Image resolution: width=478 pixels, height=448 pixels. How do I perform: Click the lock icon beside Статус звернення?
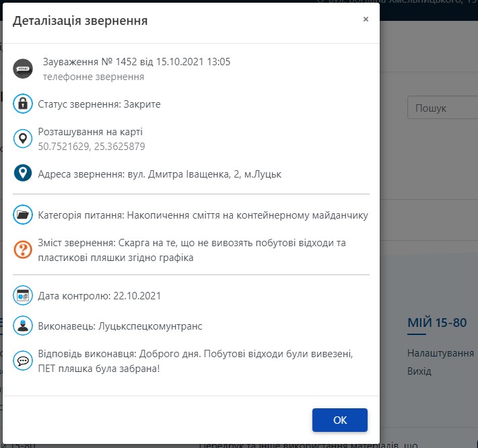coord(24,104)
